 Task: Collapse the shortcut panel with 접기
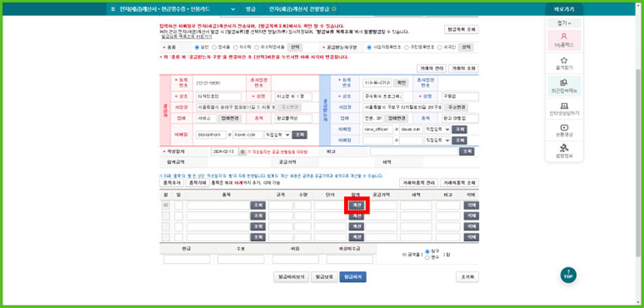(563, 23)
